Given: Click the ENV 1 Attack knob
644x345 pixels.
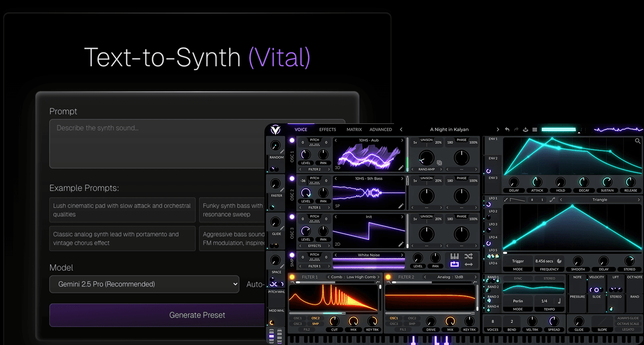Looking at the screenshot, I should coord(537,182).
